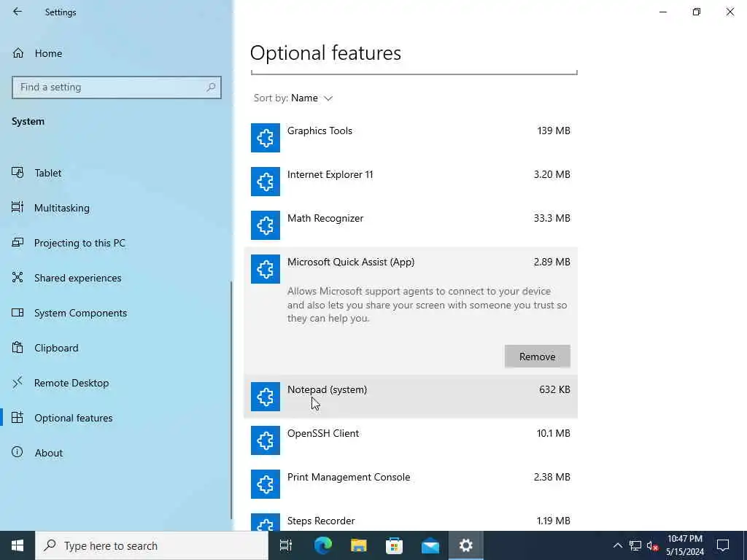Click the muted volume tray icon
Image resolution: width=747 pixels, height=560 pixels.
(x=652, y=545)
